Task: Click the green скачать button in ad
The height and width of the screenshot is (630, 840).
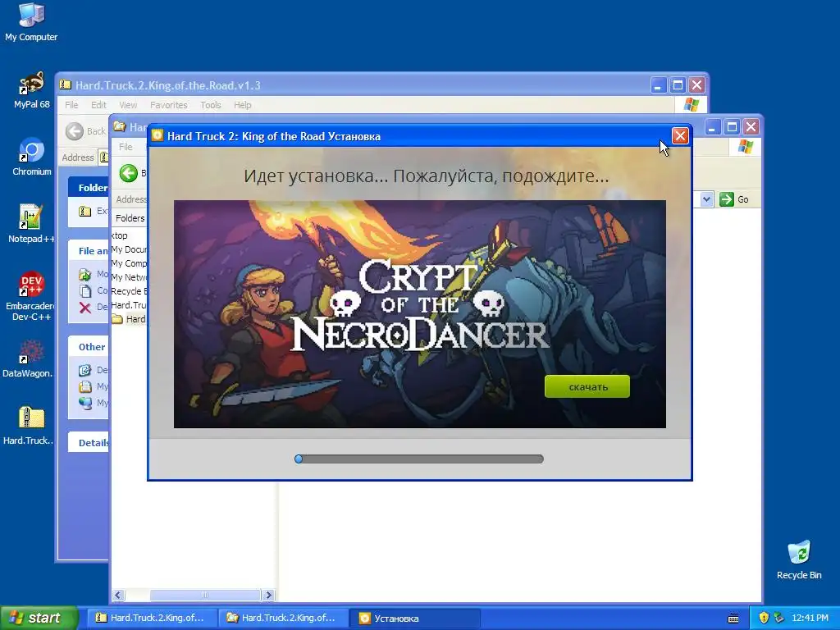Action: point(587,386)
